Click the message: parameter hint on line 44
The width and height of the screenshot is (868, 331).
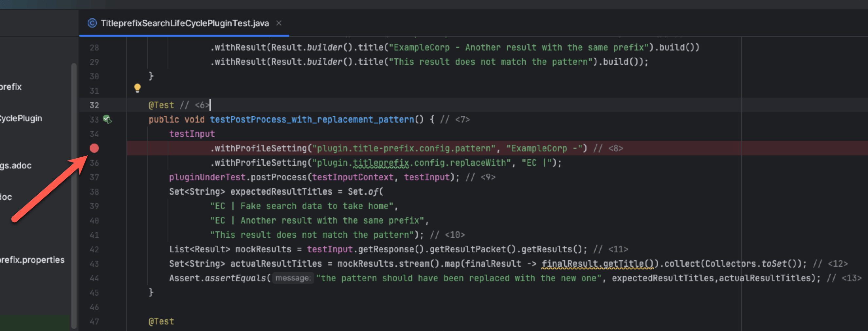(293, 278)
